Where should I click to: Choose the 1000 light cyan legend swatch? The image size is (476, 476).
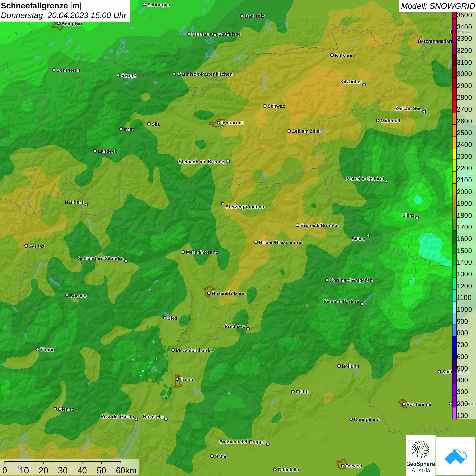click(454, 307)
